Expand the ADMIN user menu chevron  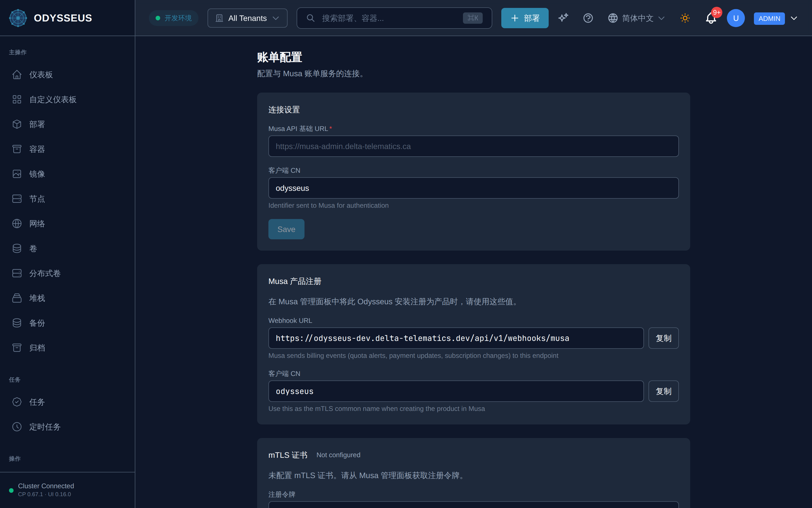click(x=794, y=18)
